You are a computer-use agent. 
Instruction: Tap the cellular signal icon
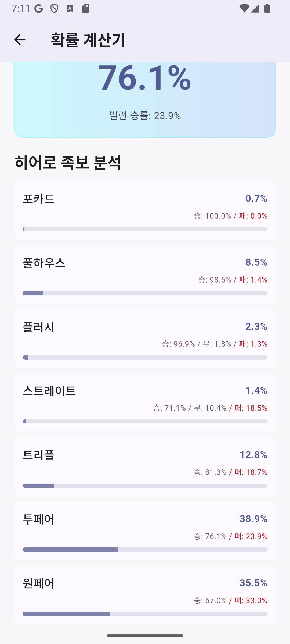tap(255, 9)
